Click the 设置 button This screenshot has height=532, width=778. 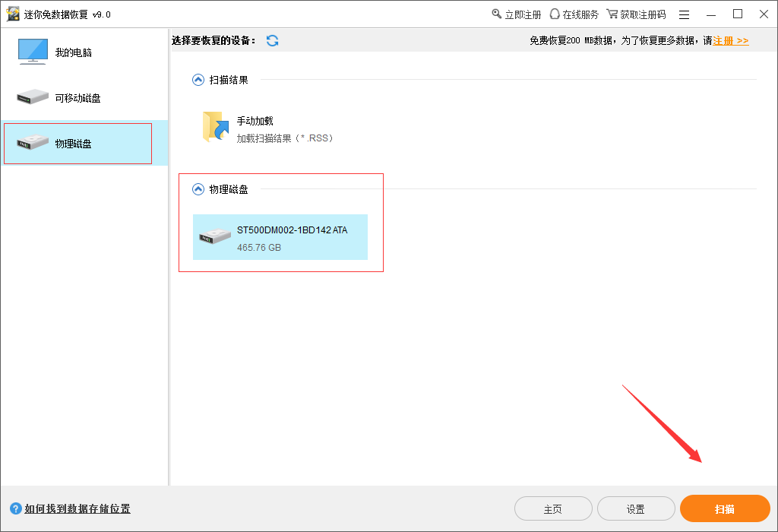(x=636, y=508)
